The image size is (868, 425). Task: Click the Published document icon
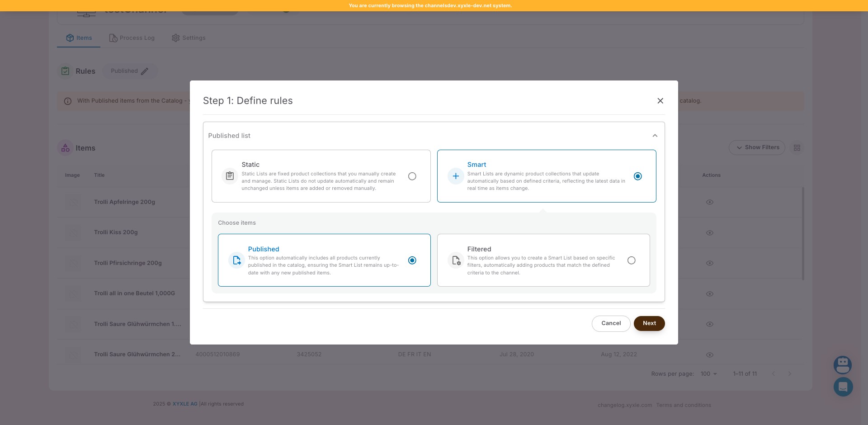click(x=236, y=260)
